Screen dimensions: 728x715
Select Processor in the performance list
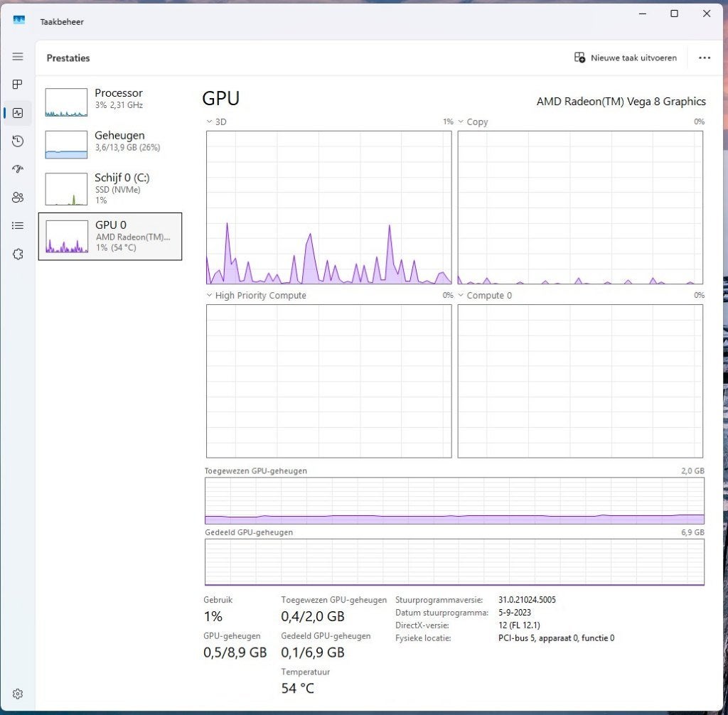pos(110,102)
